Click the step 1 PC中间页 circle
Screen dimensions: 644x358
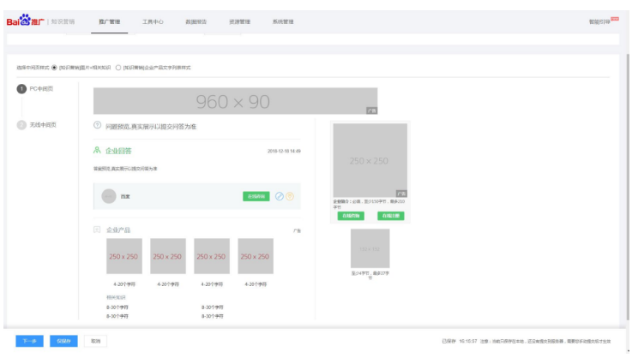(x=21, y=88)
